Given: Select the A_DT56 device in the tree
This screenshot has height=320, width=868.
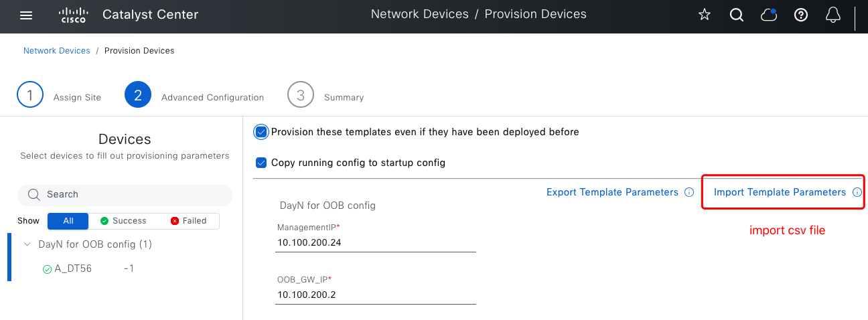Looking at the screenshot, I should pyautogui.click(x=73, y=268).
